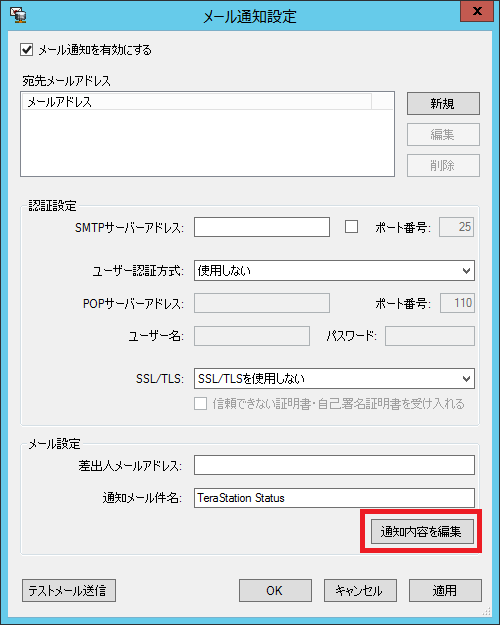The width and height of the screenshot is (500, 625).
Task: Open the ユーザー認証方式 dropdown
Action: click(x=334, y=271)
